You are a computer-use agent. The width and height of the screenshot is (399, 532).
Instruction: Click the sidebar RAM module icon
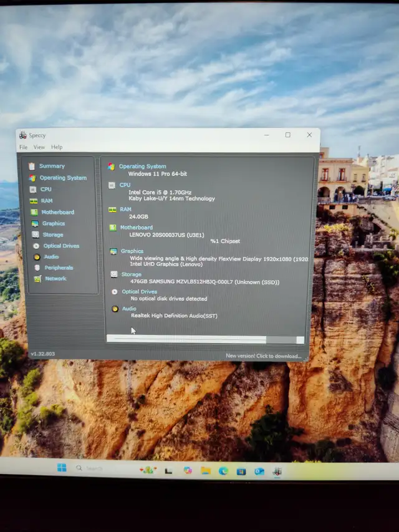[34, 201]
